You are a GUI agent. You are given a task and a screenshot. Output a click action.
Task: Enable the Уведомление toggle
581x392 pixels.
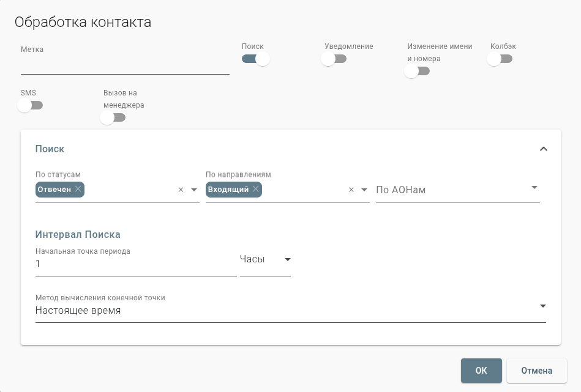[x=334, y=59]
